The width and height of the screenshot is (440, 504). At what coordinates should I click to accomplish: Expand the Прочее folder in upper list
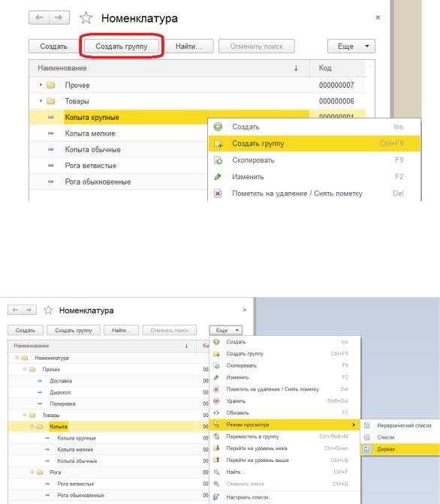click(41, 85)
